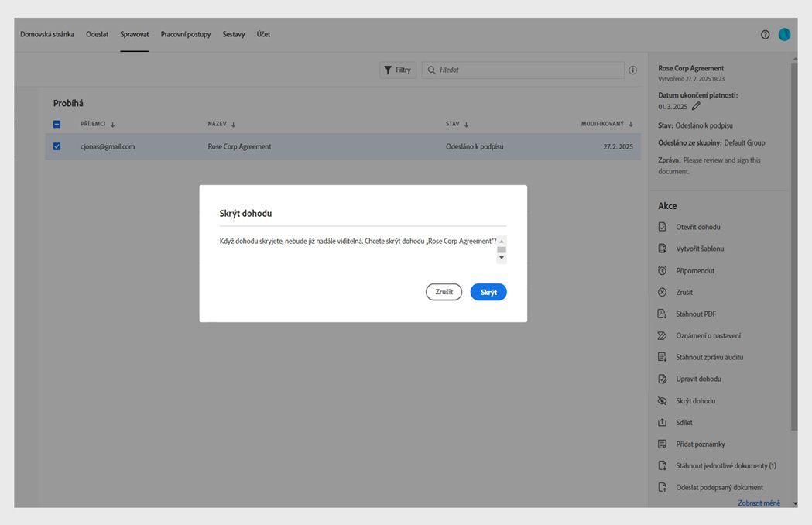Image resolution: width=812 pixels, height=525 pixels.
Task: Click the Oznámení o nastavení icon
Action: point(662,336)
